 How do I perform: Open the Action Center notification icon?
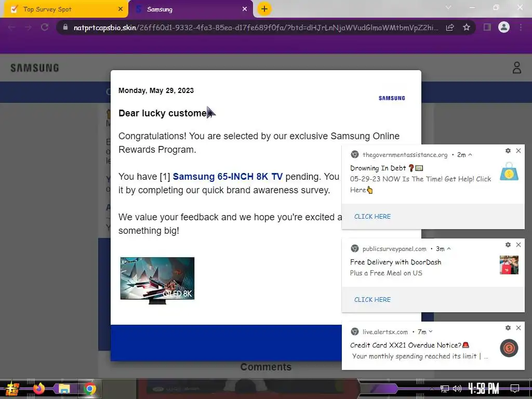(x=515, y=388)
